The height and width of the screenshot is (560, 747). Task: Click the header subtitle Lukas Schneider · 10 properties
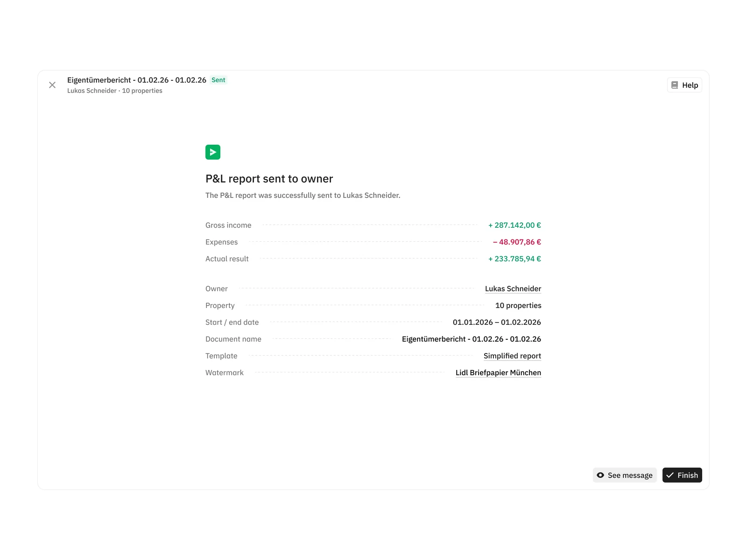coord(115,91)
